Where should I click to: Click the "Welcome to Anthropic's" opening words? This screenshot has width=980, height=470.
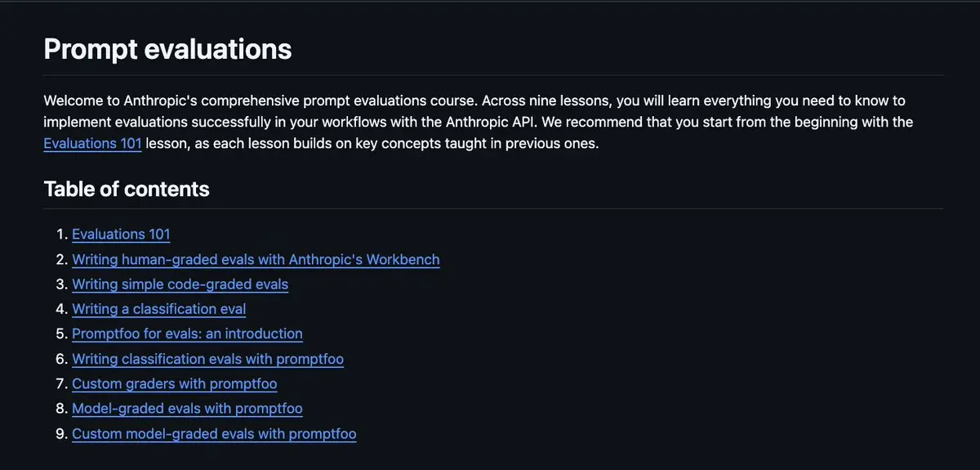[119, 101]
